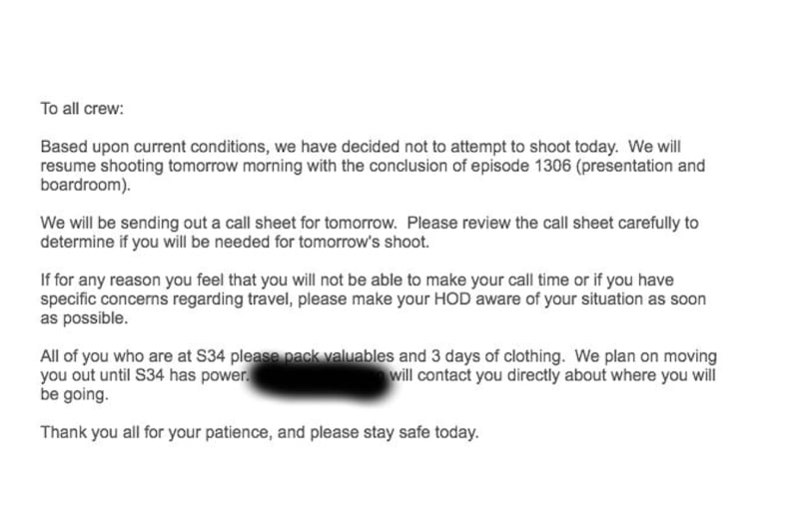Click 'S34 has power' text
Screen dimensions: 799x532
tap(191, 375)
